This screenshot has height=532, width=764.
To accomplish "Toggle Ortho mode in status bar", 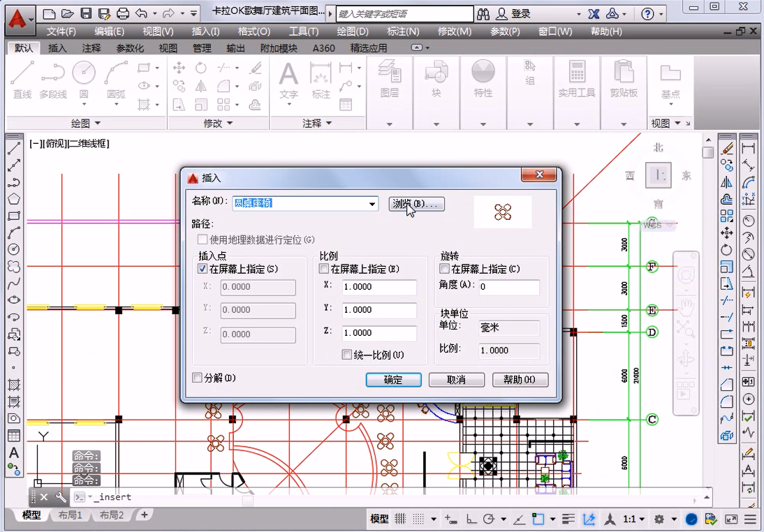I will click(471, 519).
